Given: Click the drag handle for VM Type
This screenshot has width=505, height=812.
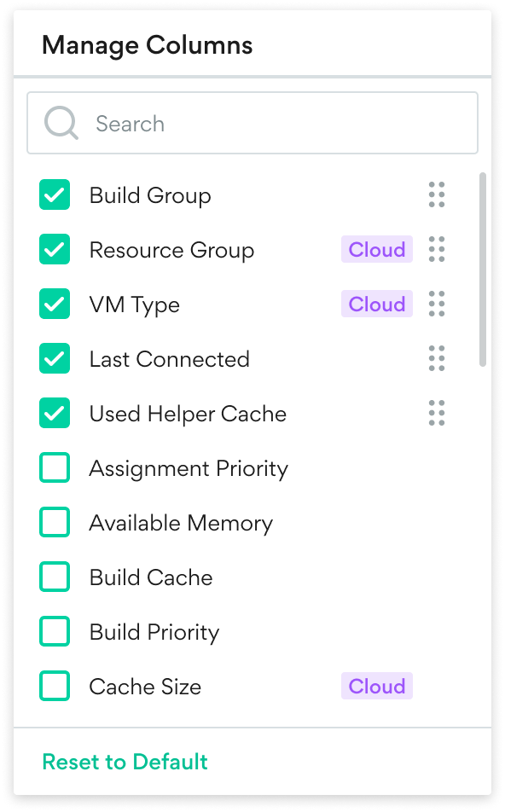Looking at the screenshot, I should click(x=437, y=304).
